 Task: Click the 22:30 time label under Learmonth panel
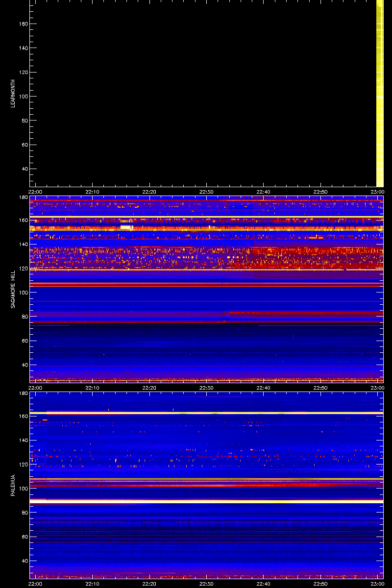(207, 192)
